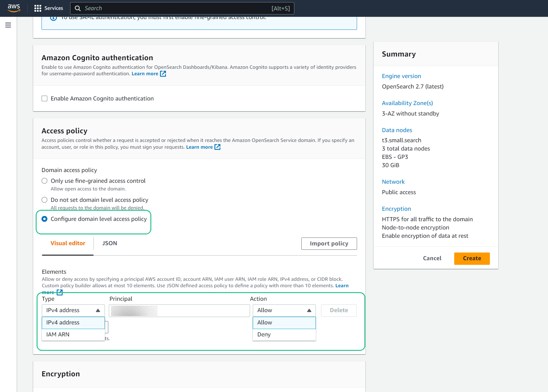The width and height of the screenshot is (548, 392).
Task: Click 'Enable encryption of data at rest' text
Action: pyautogui.click(x=425, y=236)
